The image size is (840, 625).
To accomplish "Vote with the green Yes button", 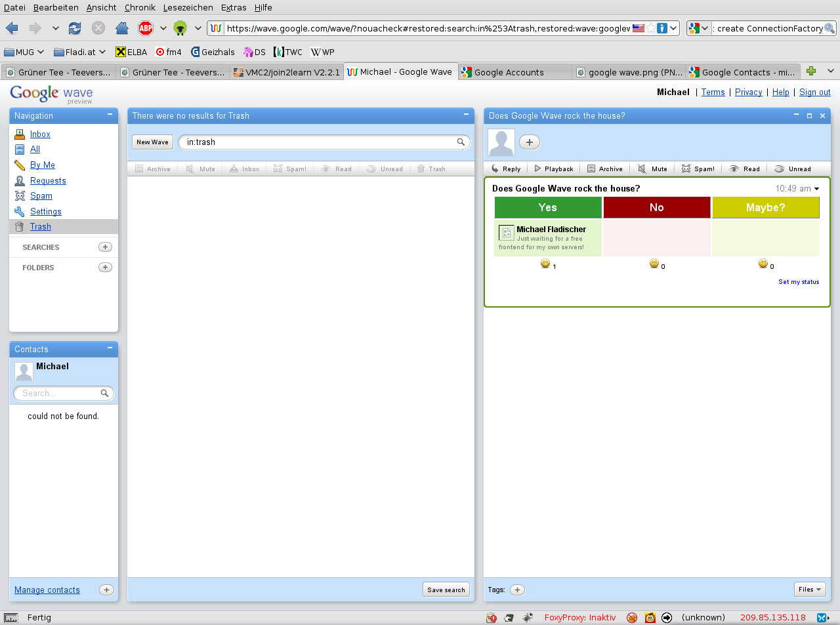I will coord(548,207).
